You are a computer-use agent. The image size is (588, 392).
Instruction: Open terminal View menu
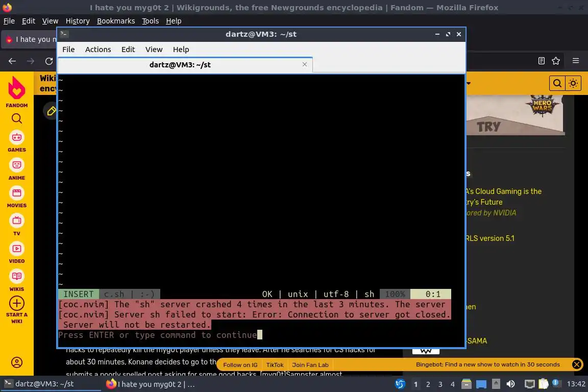tap(154, 50)
